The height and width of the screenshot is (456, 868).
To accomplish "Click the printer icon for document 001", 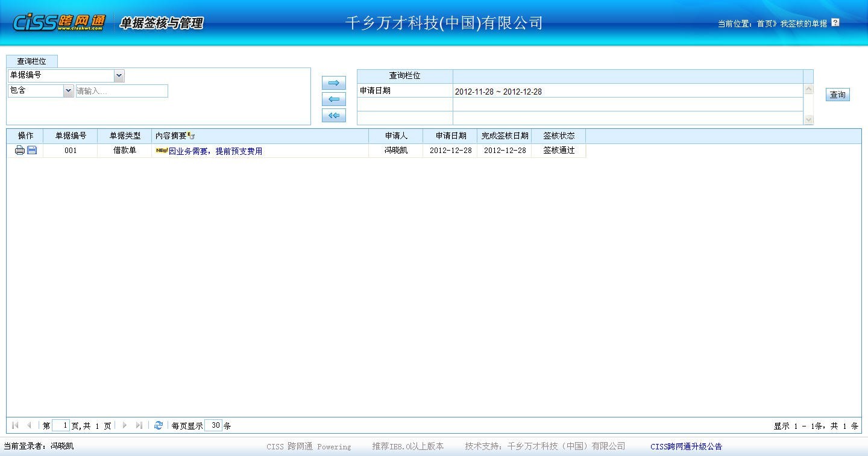I will click(x=20, y=151).
